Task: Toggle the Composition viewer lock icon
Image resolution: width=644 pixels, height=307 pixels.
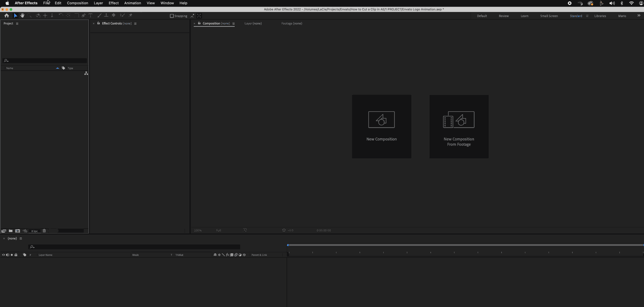Action: (x=199, y=23)
